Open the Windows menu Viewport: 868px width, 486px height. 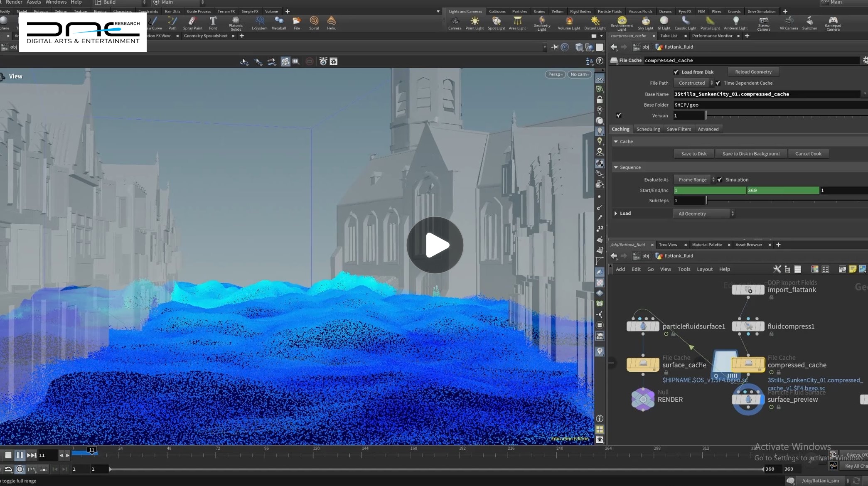56,2
